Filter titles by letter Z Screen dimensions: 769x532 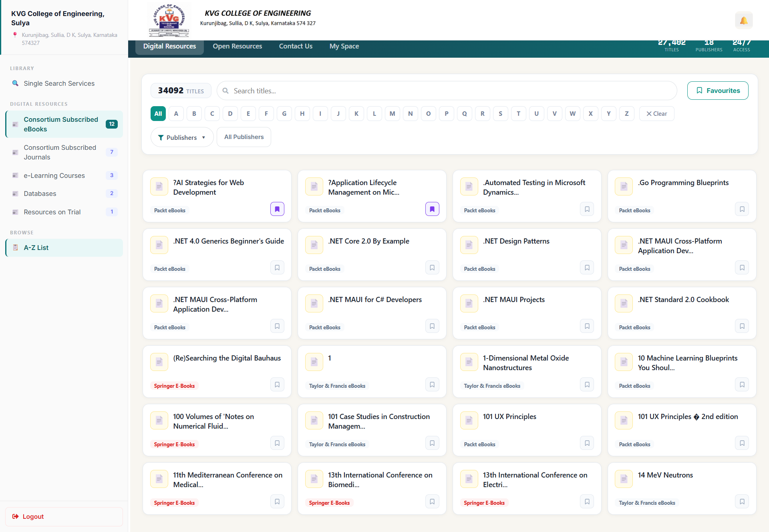[x=627, y=114]
